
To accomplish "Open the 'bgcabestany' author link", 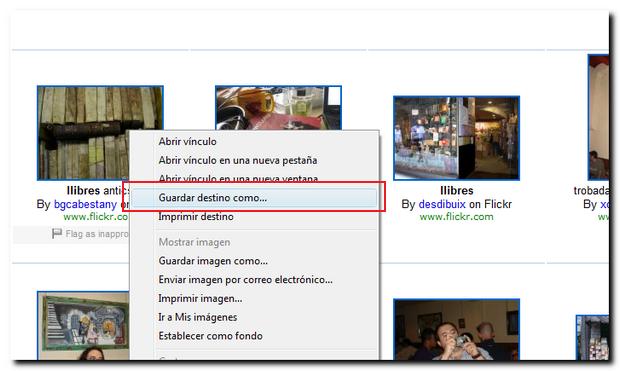I will [x=85, y=204].
